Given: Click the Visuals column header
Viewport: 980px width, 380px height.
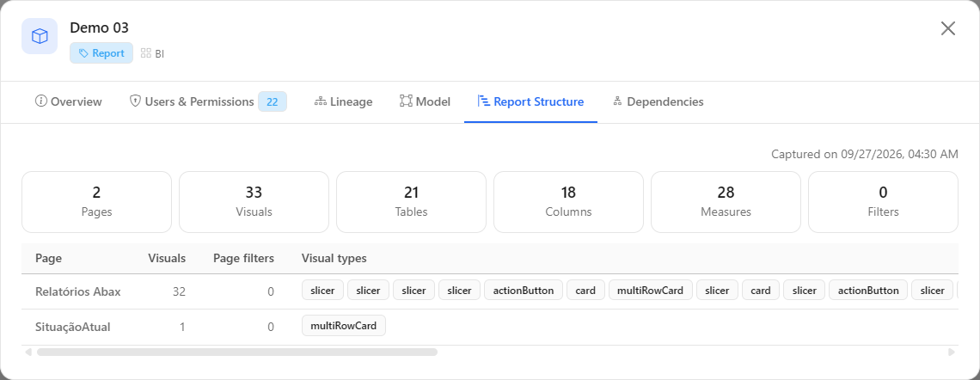Looking at the screenshot, I should click(x=167, y=258).
